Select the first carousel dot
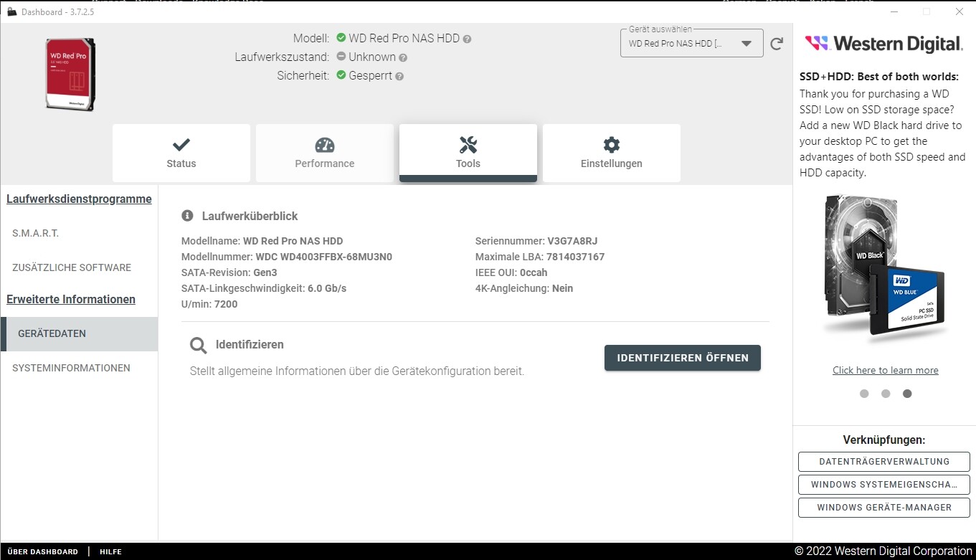The width and height of the screenshot is (976, 560). tap(864, 394)
